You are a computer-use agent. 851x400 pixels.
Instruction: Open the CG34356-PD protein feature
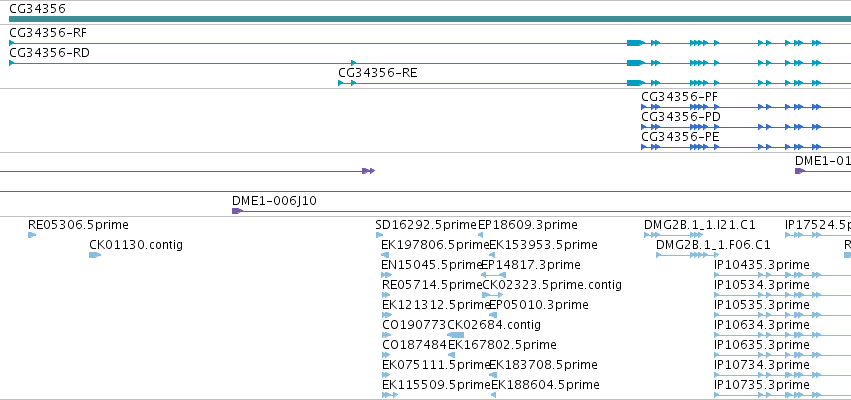tap(681, 117)
